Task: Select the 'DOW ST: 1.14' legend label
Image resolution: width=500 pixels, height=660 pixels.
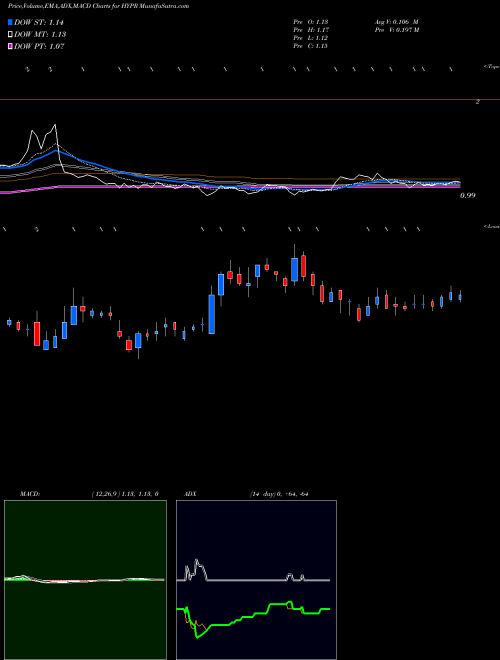Action: [x=39, y=22]
